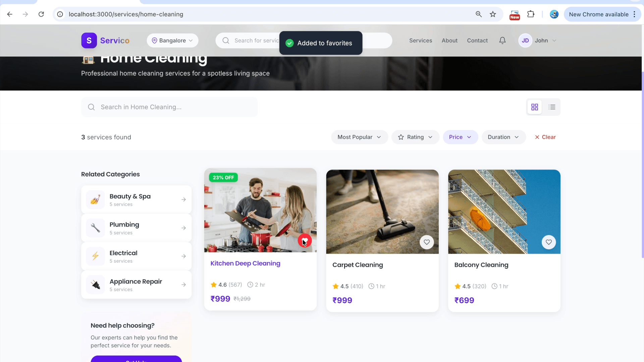Go to Services in the navigation

click(421, 41)
